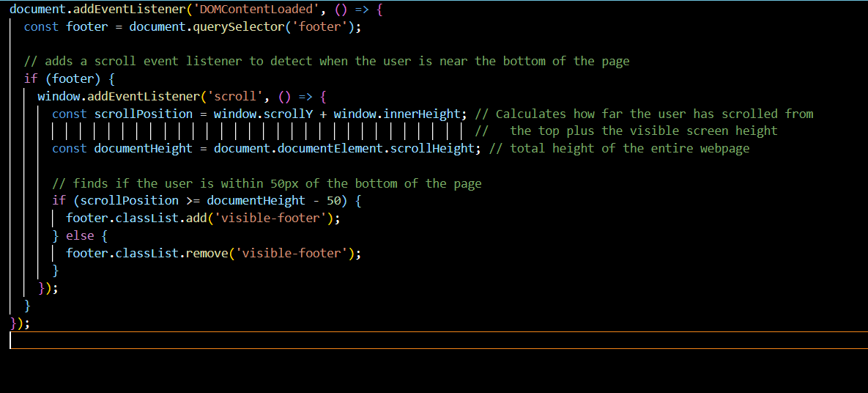
Task: Click window.innerHeight in the scrollPosition line
Action: click(396, 114)
